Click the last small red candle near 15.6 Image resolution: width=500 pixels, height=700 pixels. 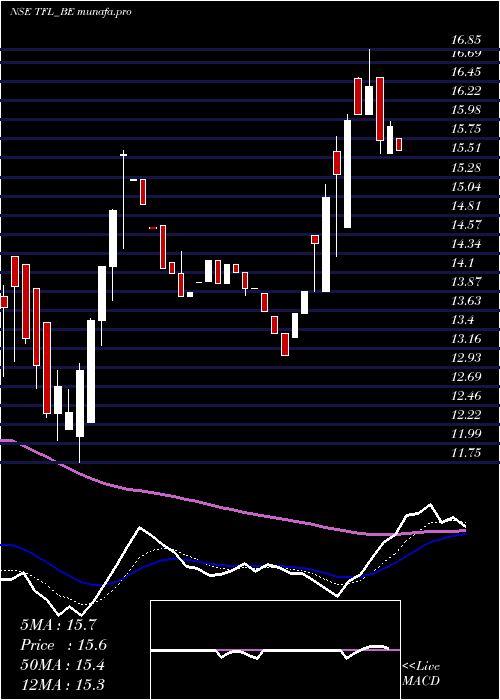[399, 144]
